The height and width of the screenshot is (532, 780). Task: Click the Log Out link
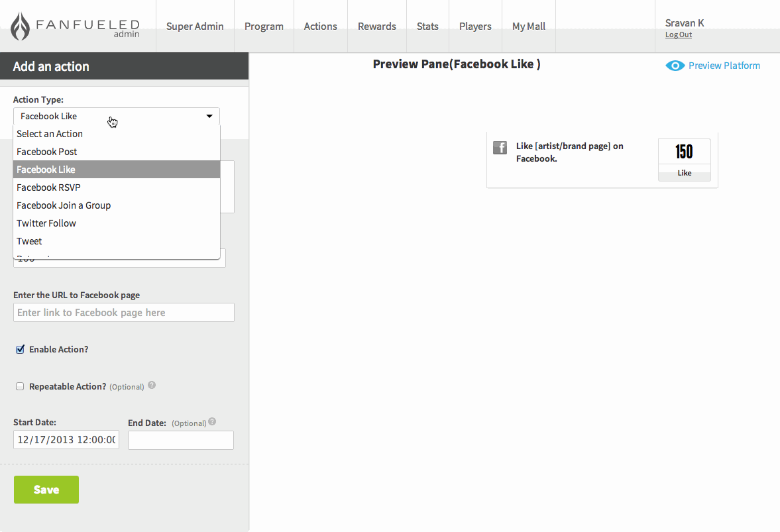(679, 35)
